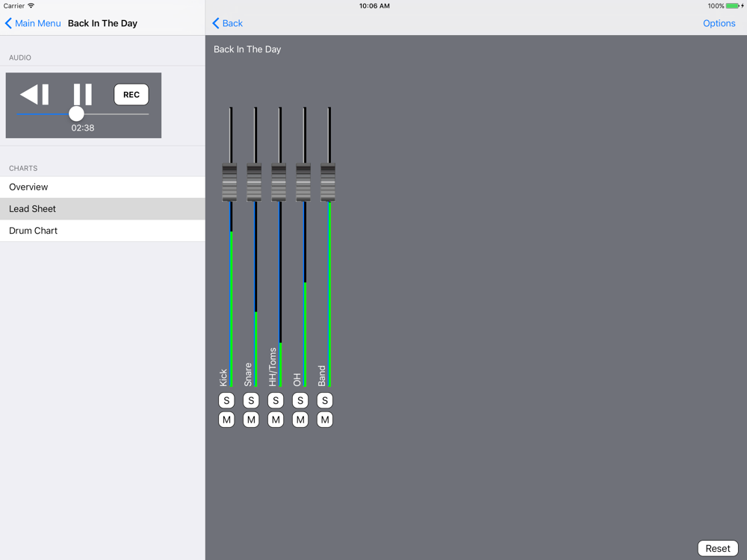The height and width of the screenshot is (560, 747).
Task: Mute the Snare channel
Action: point(251,420)
